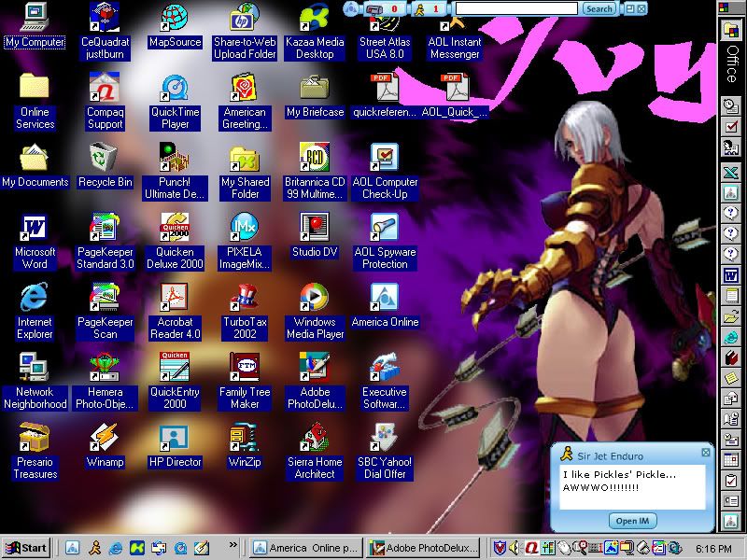This screenshot has height=560, width=747.
Task: Select the QuickTime Player shortcut
Action: tap(175, 89)
